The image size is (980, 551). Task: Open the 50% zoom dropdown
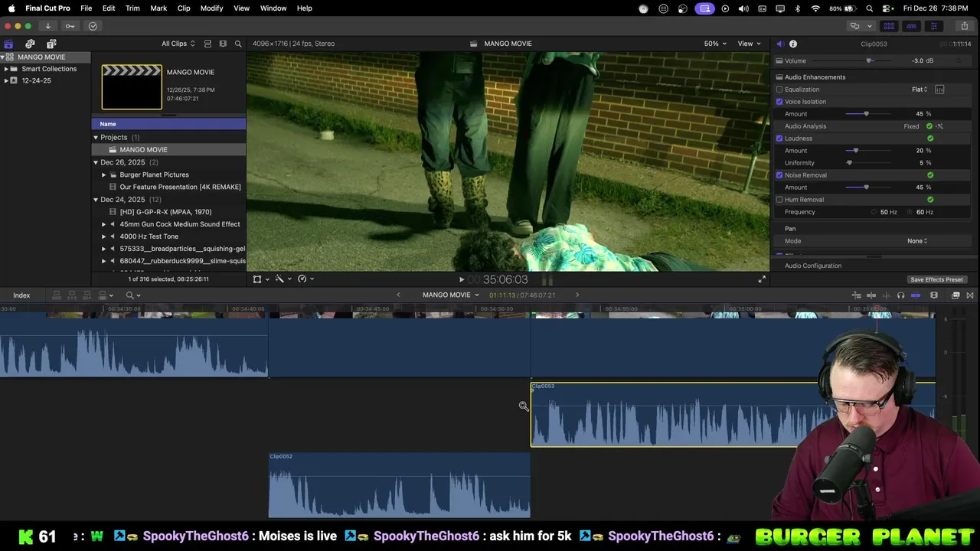[715, 44]
